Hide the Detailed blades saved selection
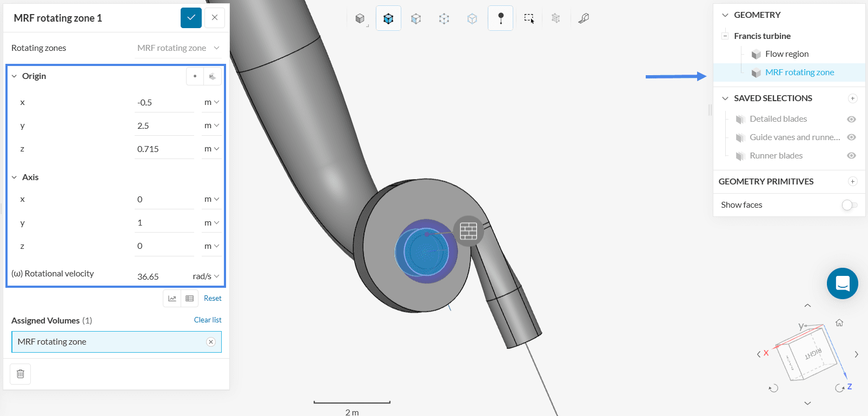This screenshot has height=416, width=868. pyautogui.click(x=851, y=119)
